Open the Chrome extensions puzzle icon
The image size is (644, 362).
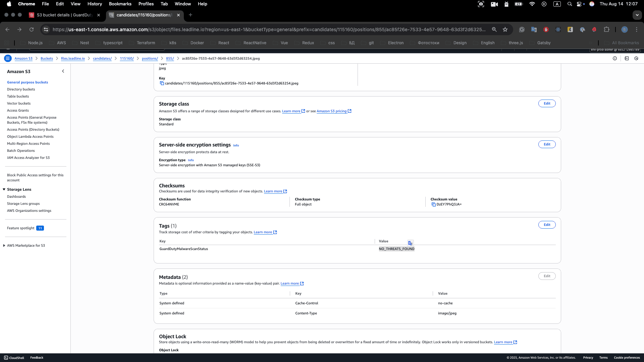tap(606, 29)
